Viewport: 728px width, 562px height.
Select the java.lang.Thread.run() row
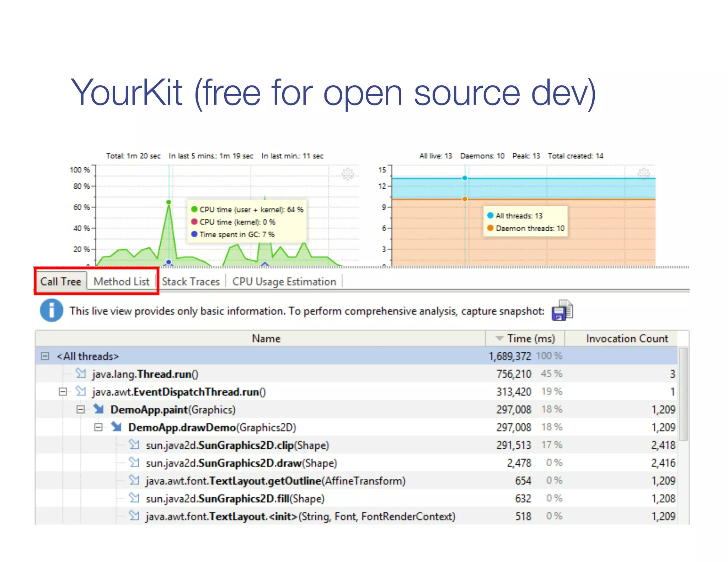tap(356, 374)
